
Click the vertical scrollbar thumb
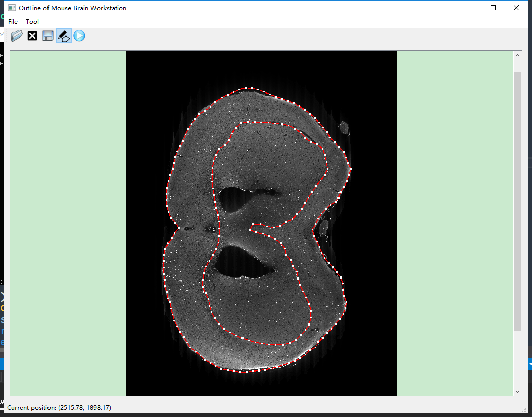pos(517,202)
